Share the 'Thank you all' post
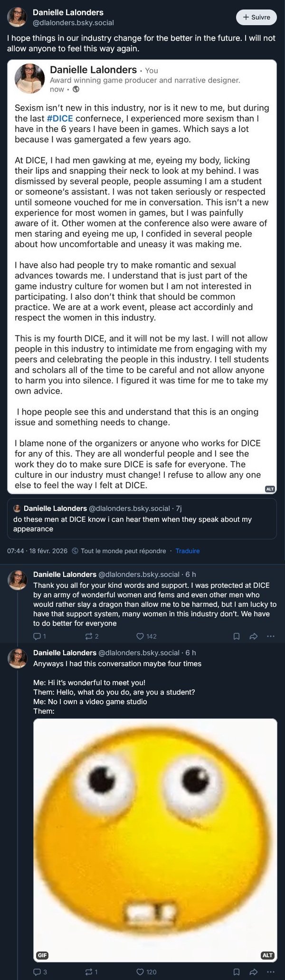The width and height of the screenshot is (285, 980). click(x=254, y=636)
